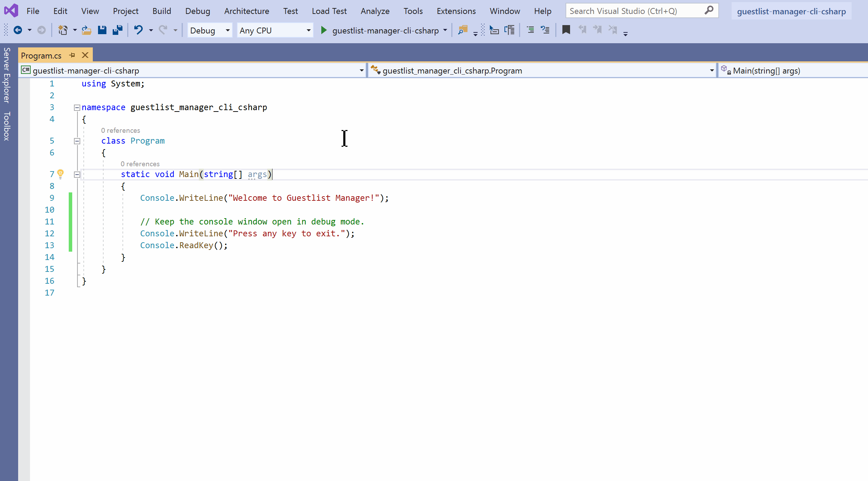Image resolution: width=868 pixels, height=481 pixels.
Task: Collapse the Main method region
Action: (x=77, y=175)
